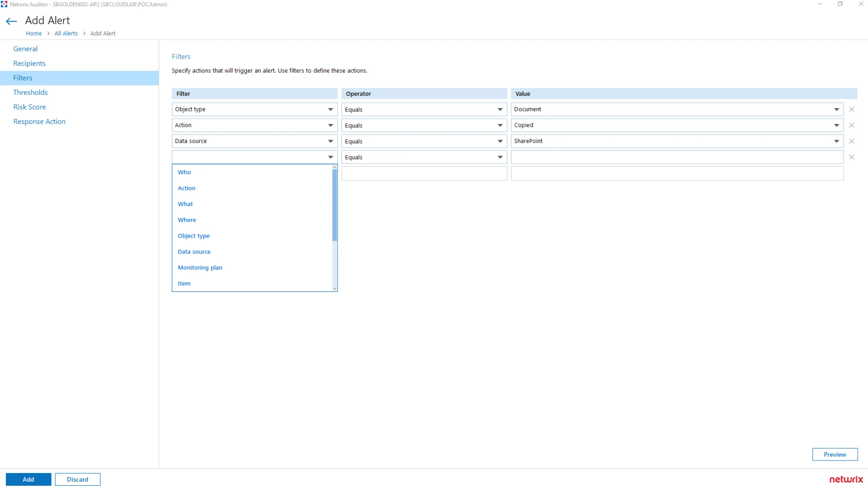
Task: Click the Filter column header
Action: tap(255, 94)
